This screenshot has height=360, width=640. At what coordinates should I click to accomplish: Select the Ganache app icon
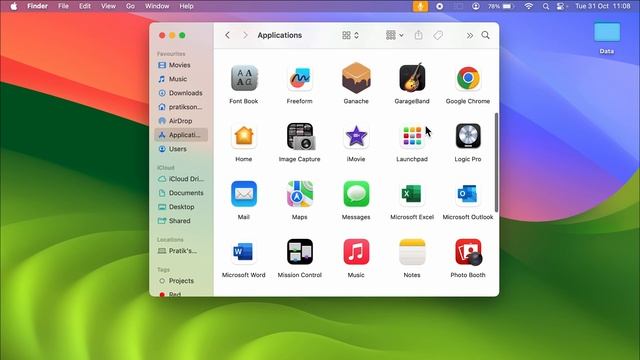(356, 78)
